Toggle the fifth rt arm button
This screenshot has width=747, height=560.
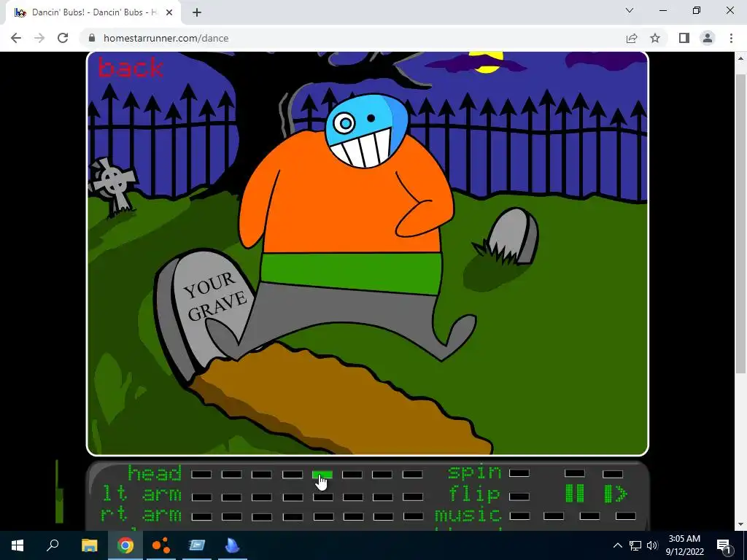pos(323,516)
